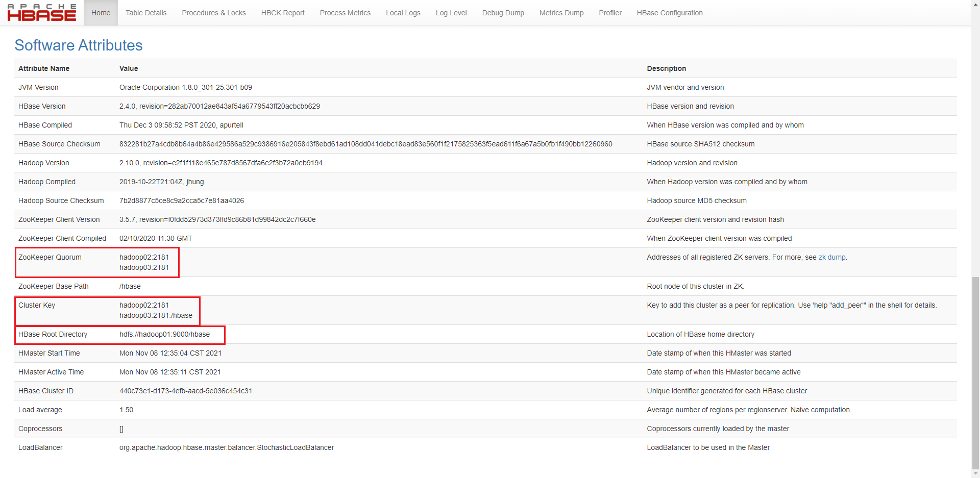980x478 pixels.
Task: Select the /hbase base path value
Action: click(130, 286)
